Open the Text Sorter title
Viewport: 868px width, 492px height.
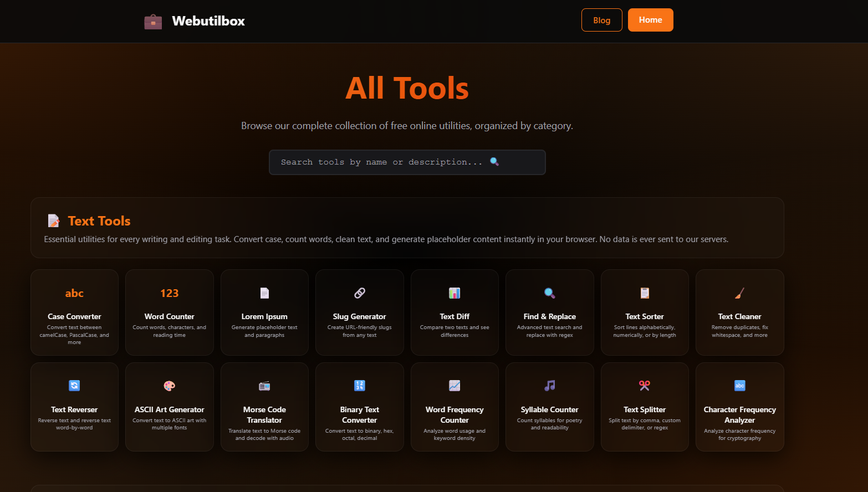pyautogui.click(x=645, y=316)
